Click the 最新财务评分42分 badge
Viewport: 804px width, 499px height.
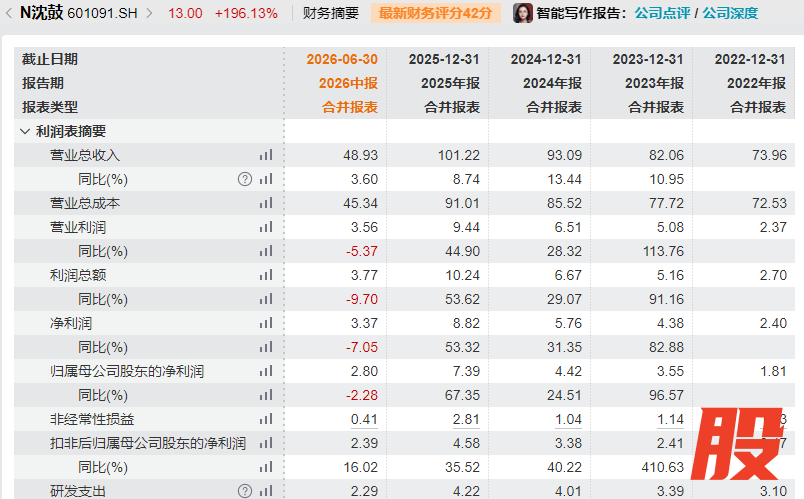point(435,13)
